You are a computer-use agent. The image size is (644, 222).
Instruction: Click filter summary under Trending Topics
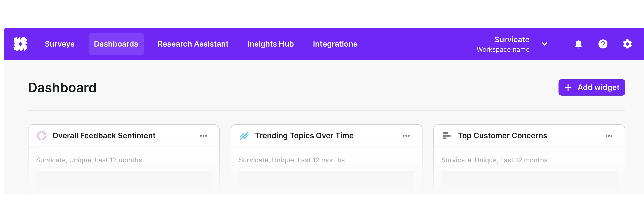coord(292,160)
